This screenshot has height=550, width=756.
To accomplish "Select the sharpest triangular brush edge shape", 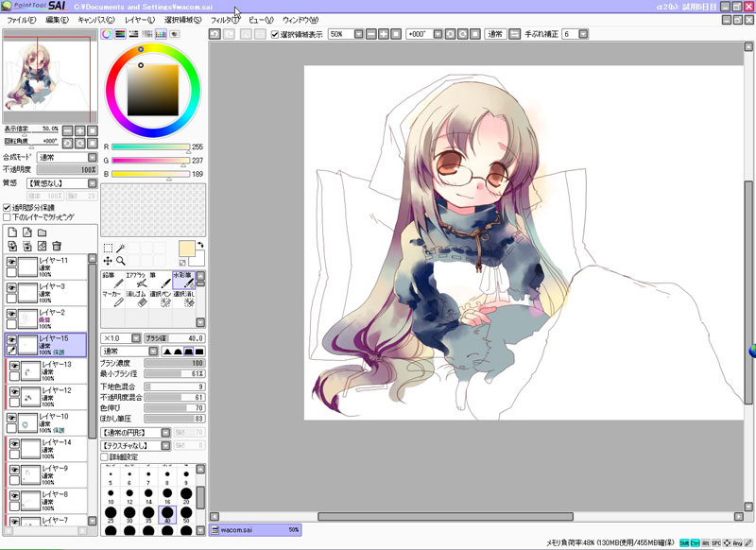I will tap(167, 351).
